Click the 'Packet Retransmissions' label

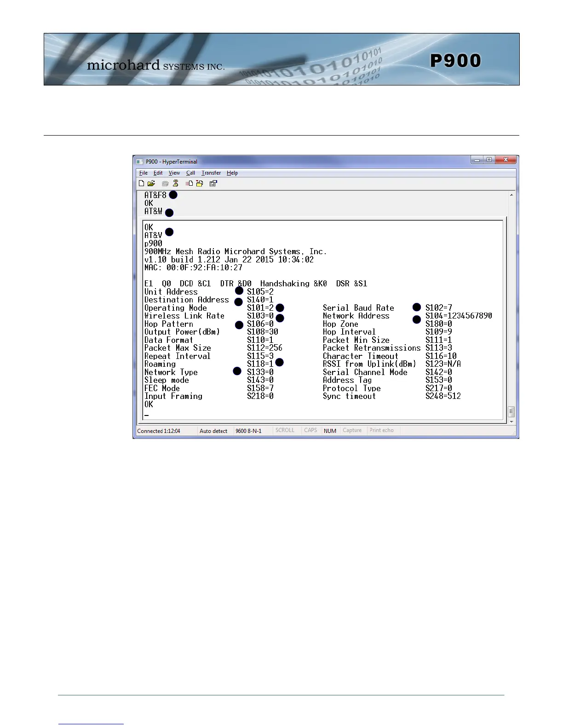[x=372, y=348]
